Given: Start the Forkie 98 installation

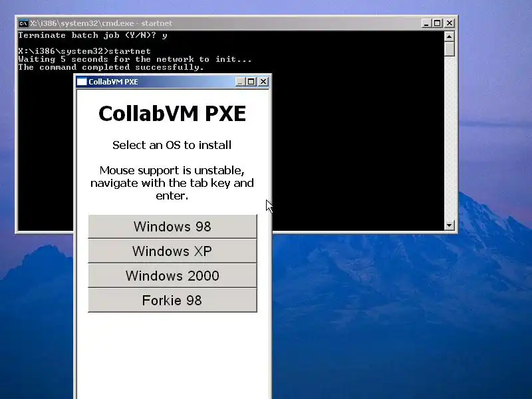Looking at the screenshot, I should pyautogui.click(x=172, y=301).
